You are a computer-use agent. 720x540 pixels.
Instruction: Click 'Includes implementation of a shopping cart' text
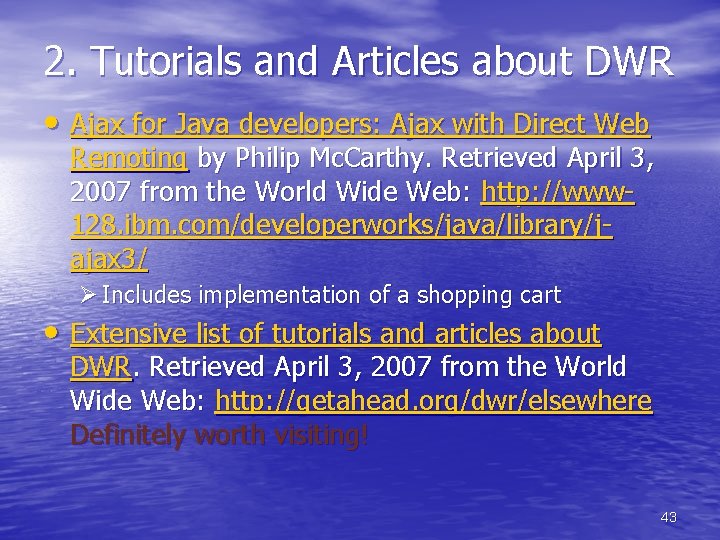(x=331, y=295)
